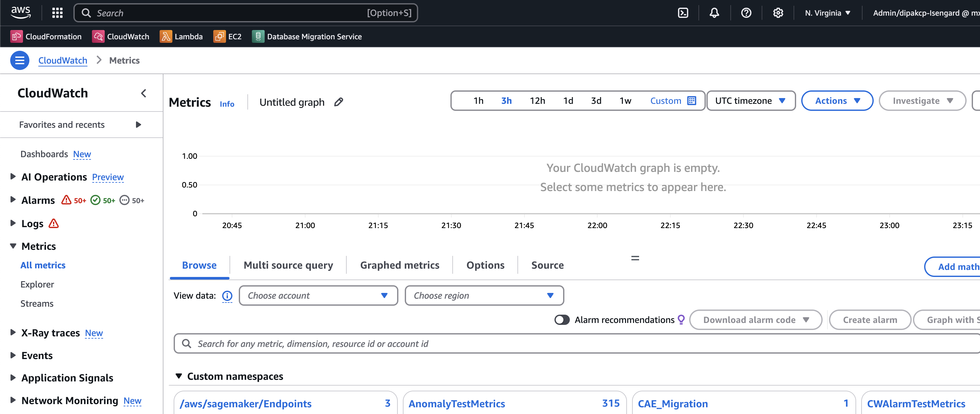
Task: Click the resize handle below the graph
Action: click(635, 258)
